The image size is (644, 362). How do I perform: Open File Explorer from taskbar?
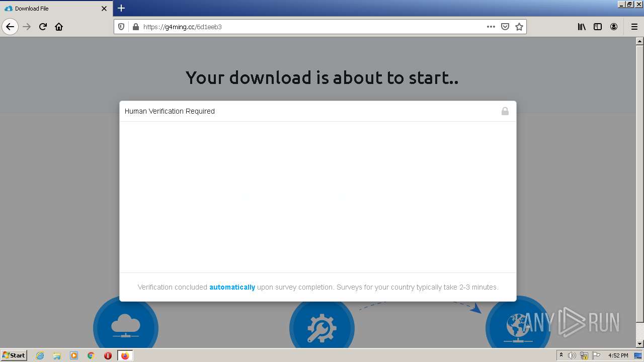point(57,355)
